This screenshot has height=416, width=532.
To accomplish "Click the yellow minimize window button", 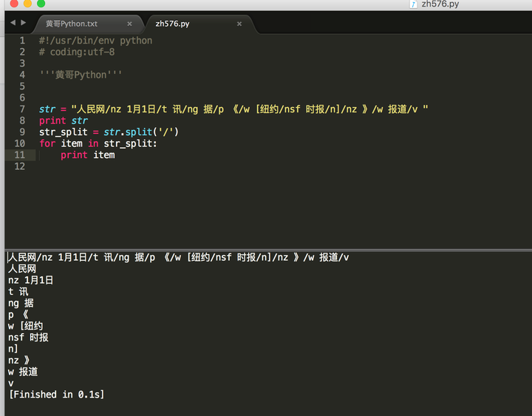I will click(28, 3).
